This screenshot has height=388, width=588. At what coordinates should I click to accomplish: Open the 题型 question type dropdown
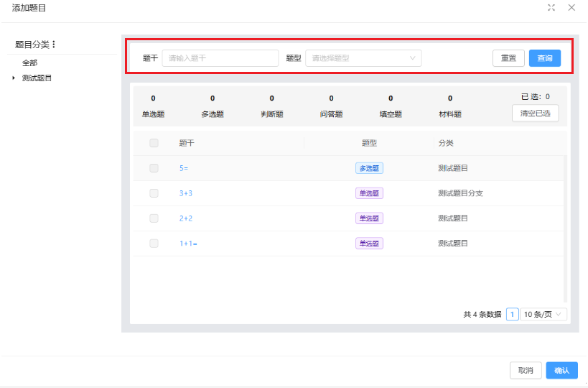point(363,58)
